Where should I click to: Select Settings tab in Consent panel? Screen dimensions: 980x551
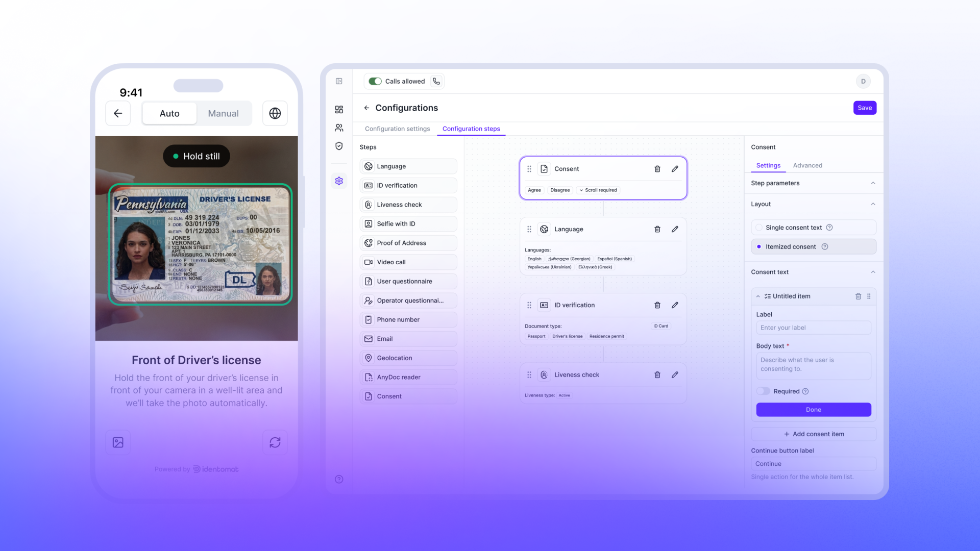point(768,165)
